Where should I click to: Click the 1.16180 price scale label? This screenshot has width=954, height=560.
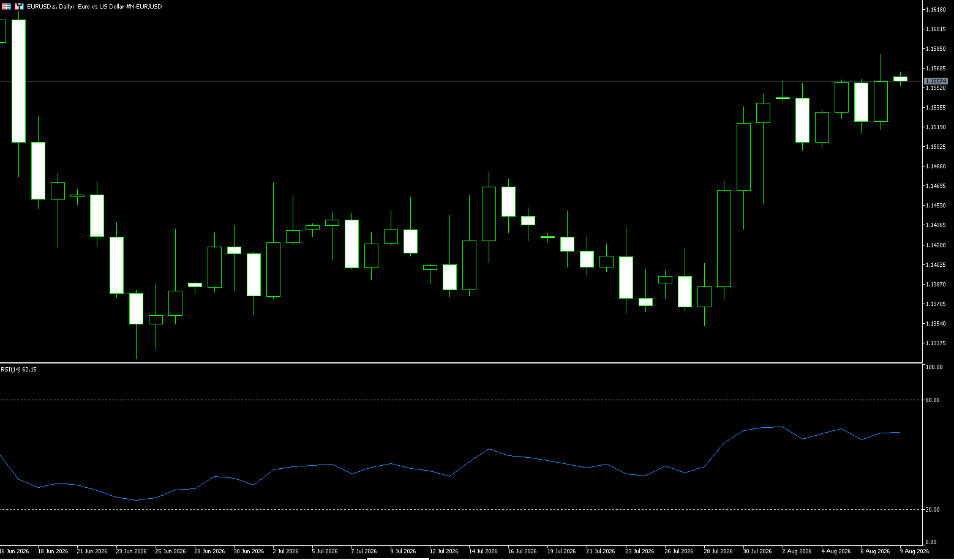coord(935,10)
